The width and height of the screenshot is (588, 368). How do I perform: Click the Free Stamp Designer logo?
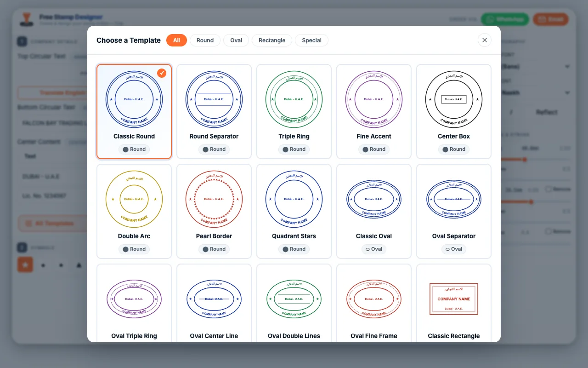[26, 19]
